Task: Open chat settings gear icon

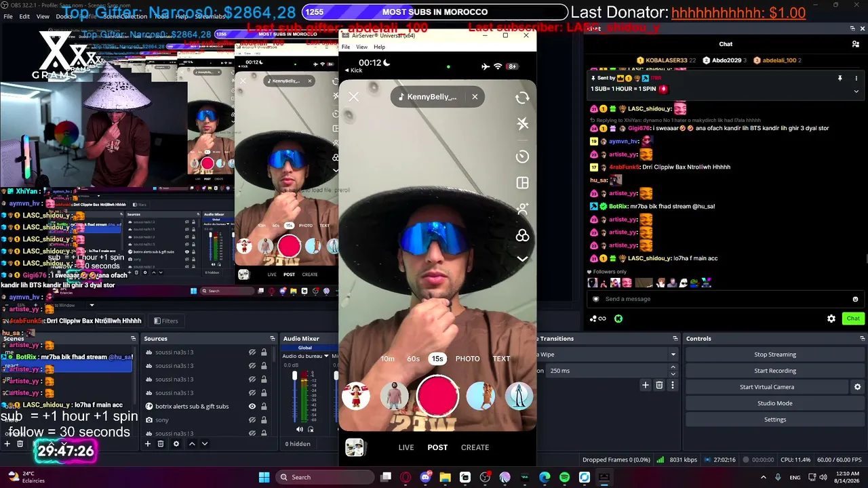Action: click(x=831, y=319)
